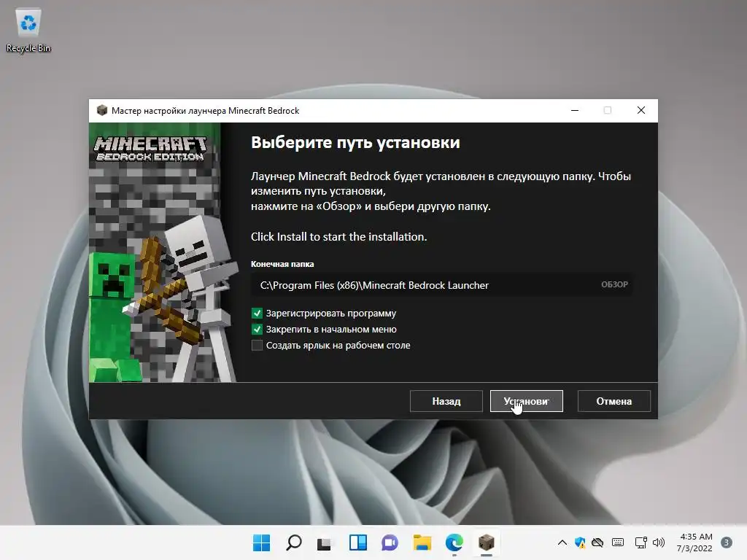Click the Конечная папка label
This screenshot has width=747, height=560.
click(x=282, y=264)
